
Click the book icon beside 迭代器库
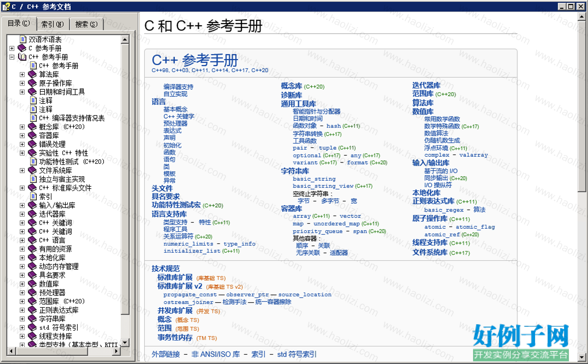click(x=32, y=214)
